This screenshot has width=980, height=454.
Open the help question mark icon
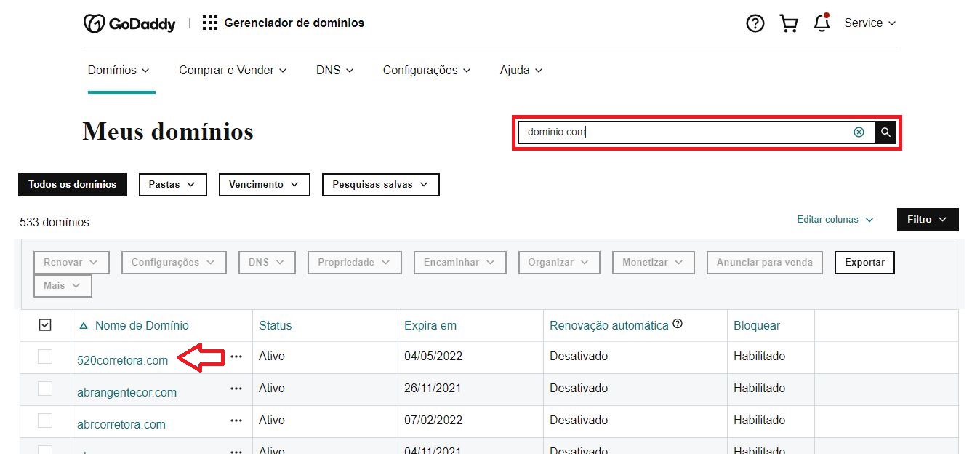(x=755, y=23)
